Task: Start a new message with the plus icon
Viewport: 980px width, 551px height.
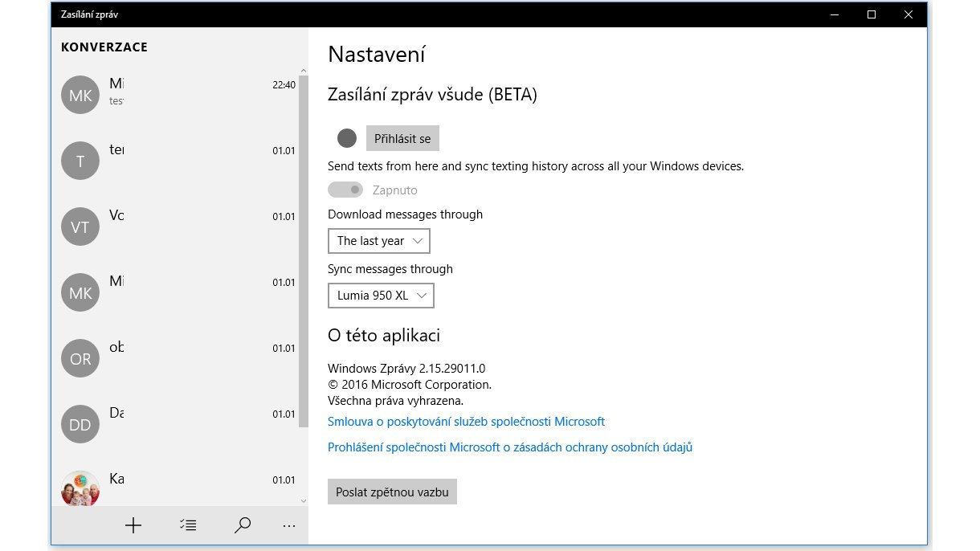Action: 133,525
